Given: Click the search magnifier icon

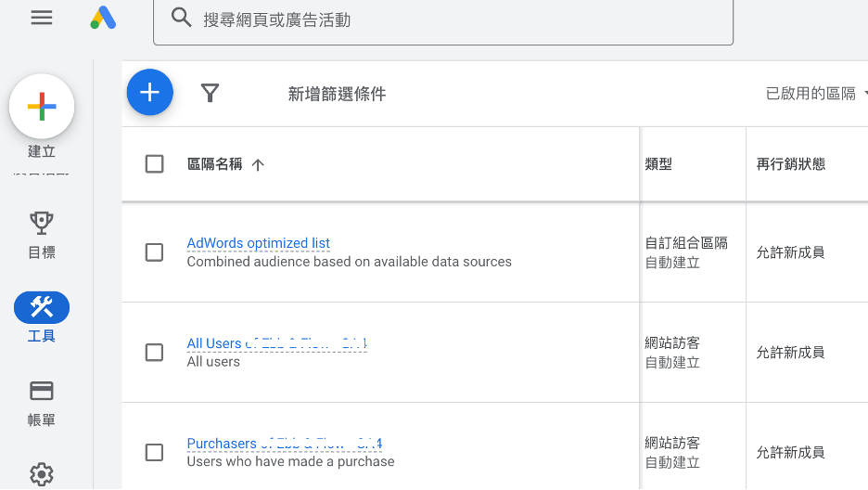Looking at the screenshot, I should coord(181,18).
